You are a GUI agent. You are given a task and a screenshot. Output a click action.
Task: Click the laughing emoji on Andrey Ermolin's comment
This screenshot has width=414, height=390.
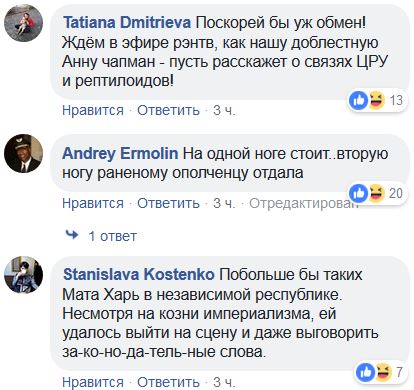tap(376, 193)
